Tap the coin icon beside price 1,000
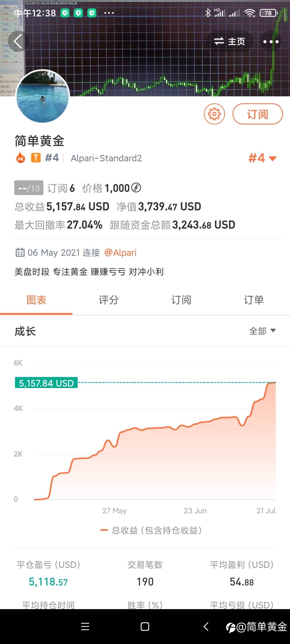This screenshot has width=290, height=644. [136, 188]
